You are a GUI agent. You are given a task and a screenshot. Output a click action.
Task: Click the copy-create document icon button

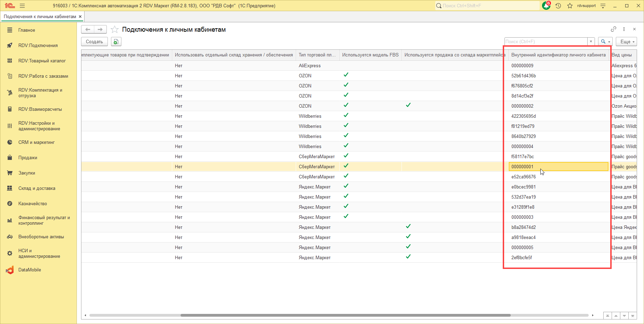pos(116,41)
